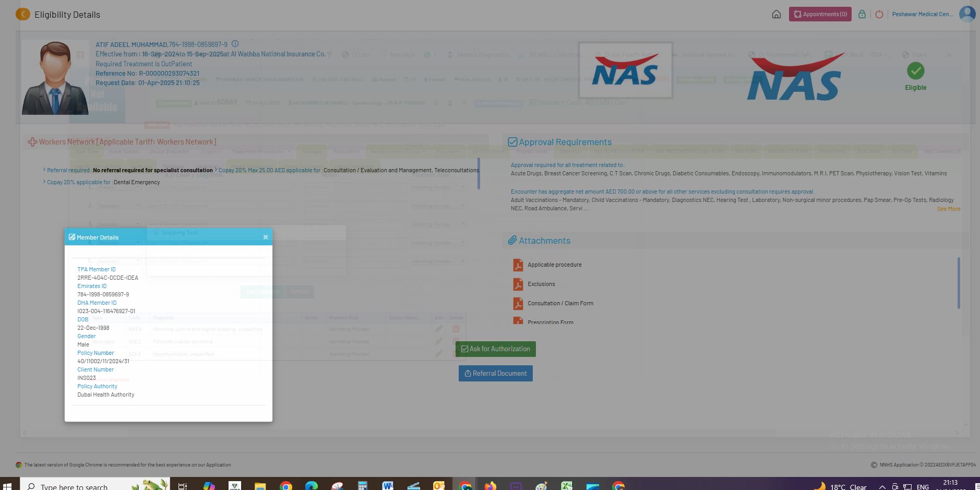Click the Exclusions attachment label
This screenshot has height=490, width=980.
pyautogui.click(x=541, y=284)
